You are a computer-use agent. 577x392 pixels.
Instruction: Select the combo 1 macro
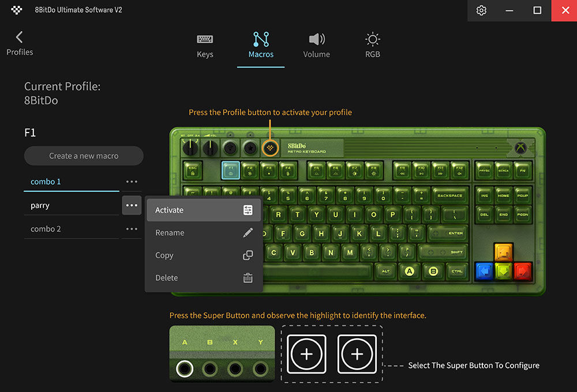tap(72, 182)
